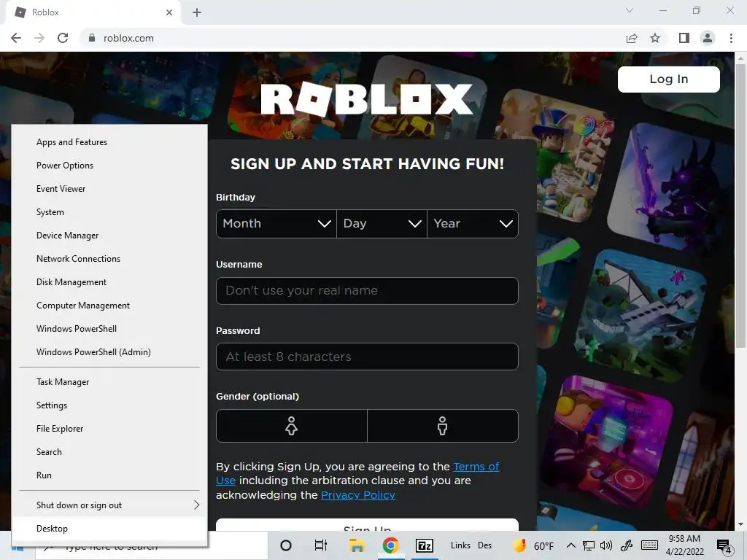The width and height of the screenshot is (747, 560).
Task: Show hidden system tray icons
Action: (570, 545)
